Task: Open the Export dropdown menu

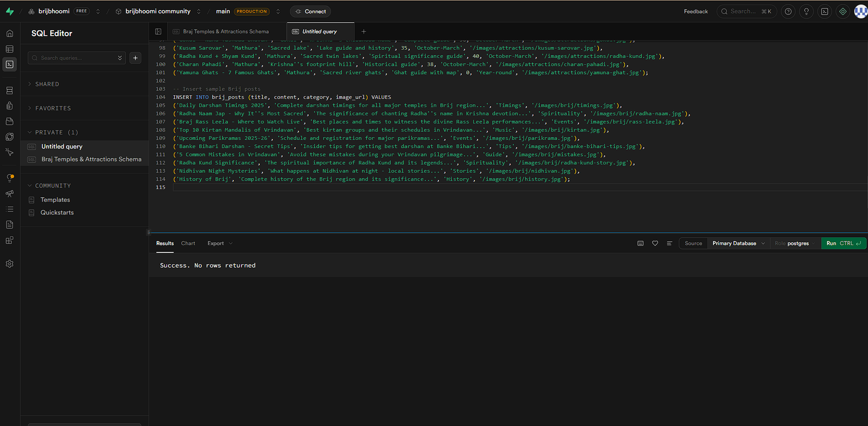Action: pos(220,243)
